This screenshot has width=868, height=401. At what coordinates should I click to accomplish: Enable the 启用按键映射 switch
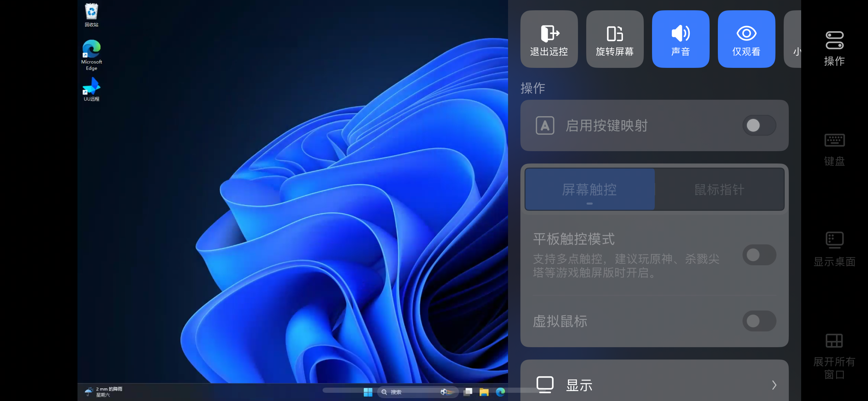[x=759, y=125]
